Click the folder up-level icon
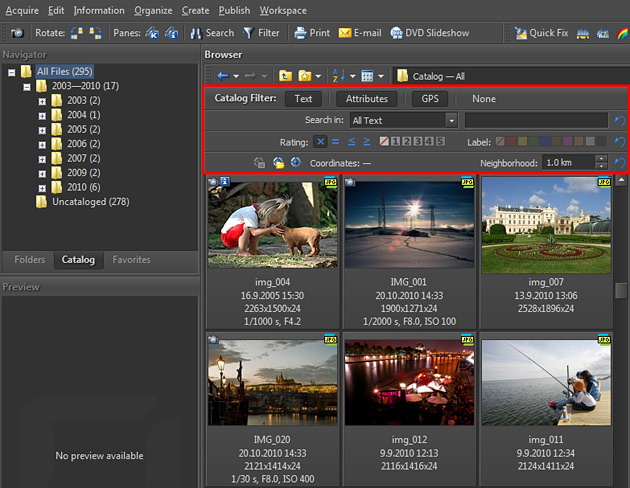Image resolution: width=630 pixels, height=488 pixels. [x=285, y=76]
